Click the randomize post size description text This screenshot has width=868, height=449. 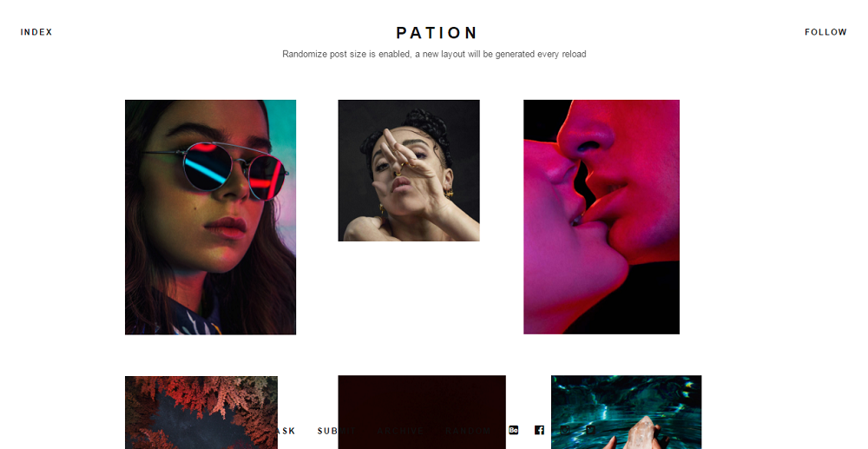[434, 54]
